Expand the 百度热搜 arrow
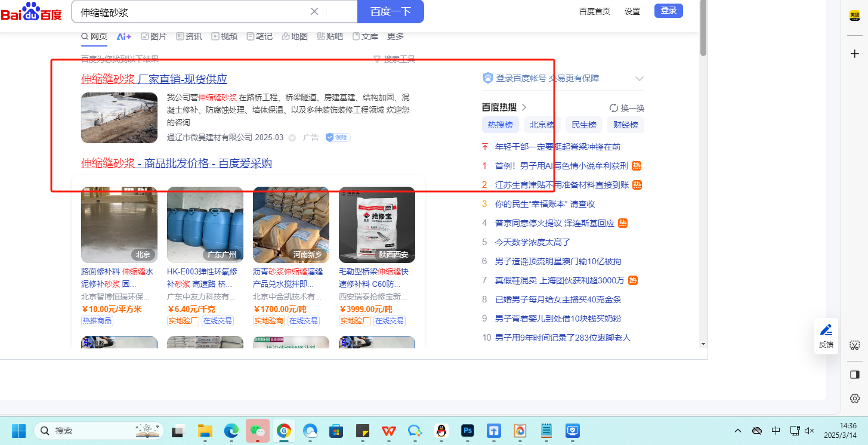This screenshot has width=868, height=445. click(x=524, y=107)
